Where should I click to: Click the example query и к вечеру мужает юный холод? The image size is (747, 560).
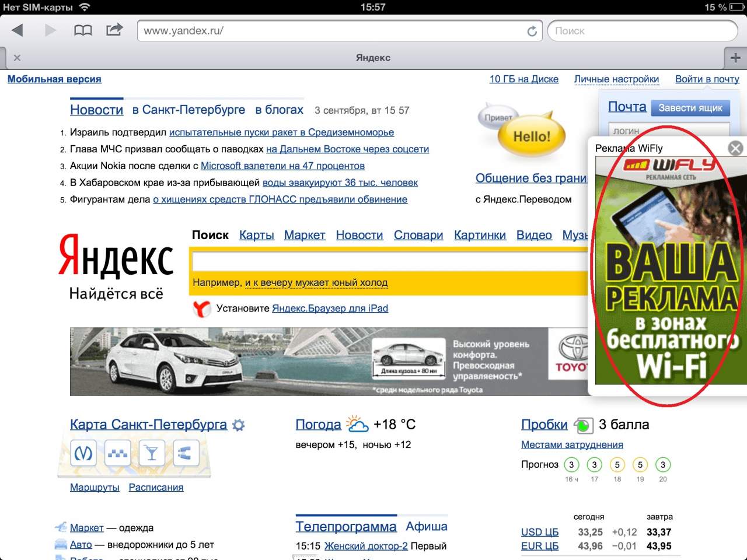coord(316,282)
